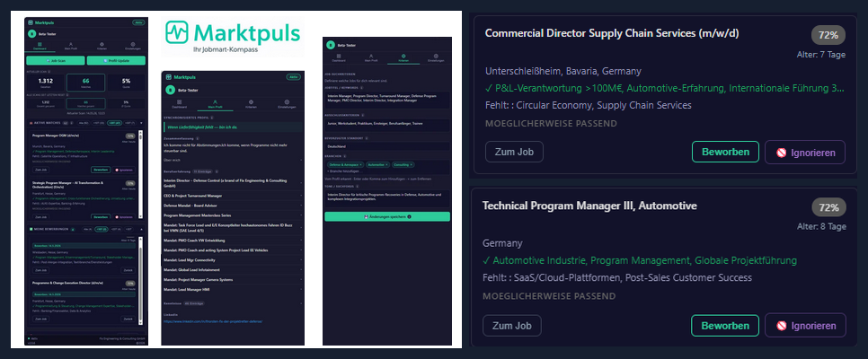This screenshot has width=868, height=359.
Task: Click the Bevorzugter Standort field showing Deutschland
Action: point(387,146)
